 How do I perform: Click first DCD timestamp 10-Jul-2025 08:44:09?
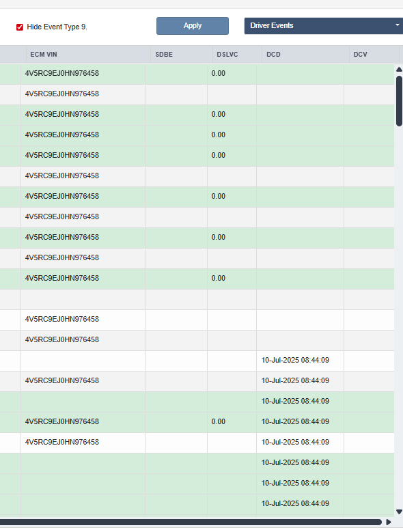point(295,360)
